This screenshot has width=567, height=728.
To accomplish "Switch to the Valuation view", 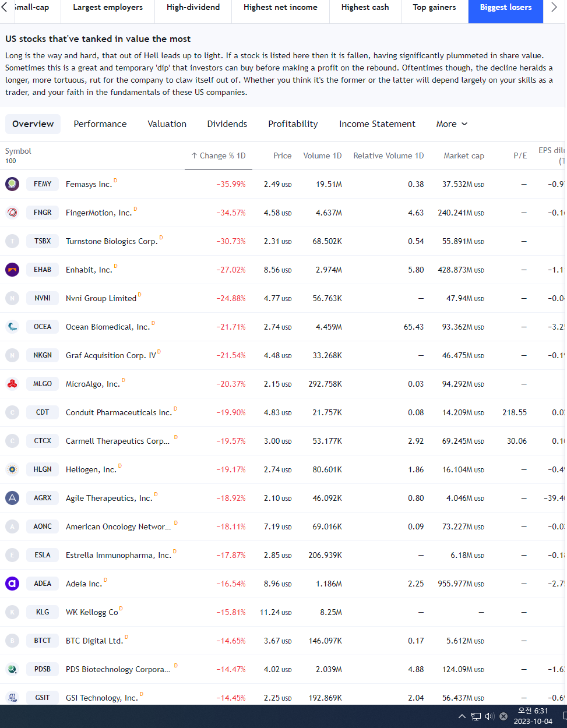I will [x=167, y=124].
